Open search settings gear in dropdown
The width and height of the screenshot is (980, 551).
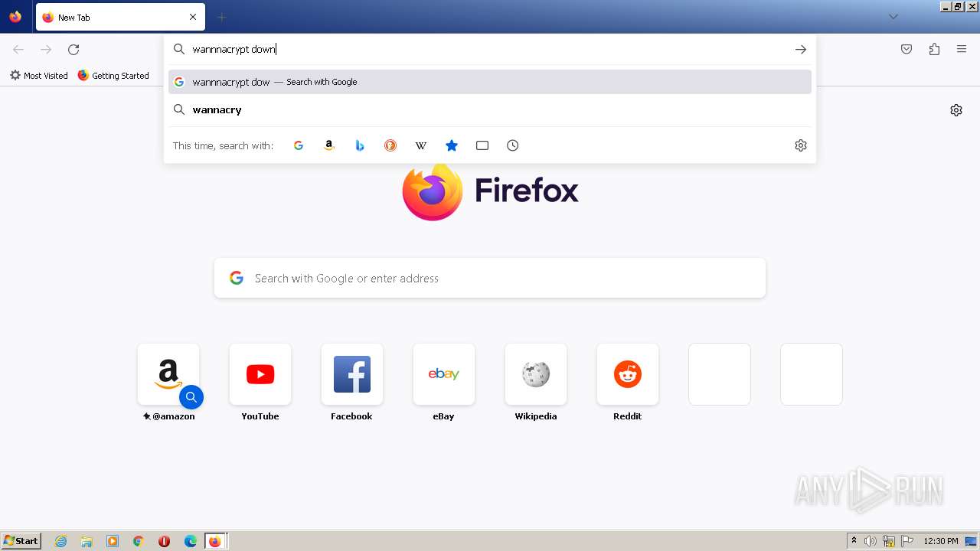(801, 145)
